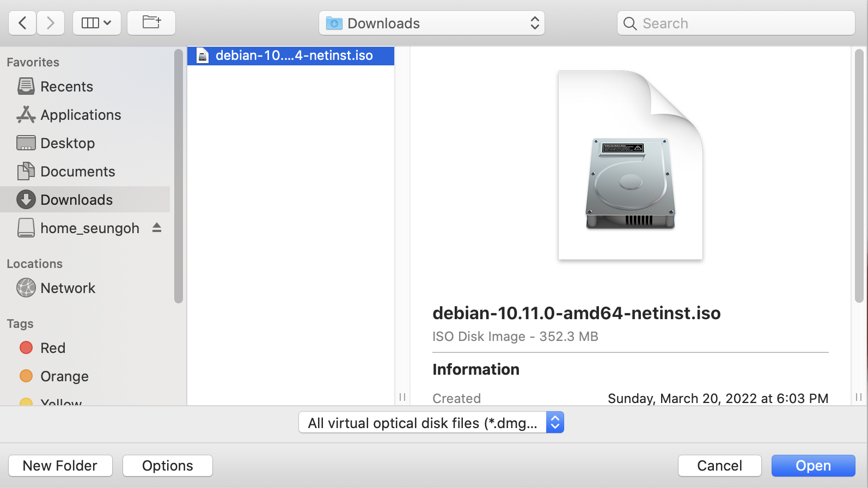Select Downloads in the sidebar

85,200
